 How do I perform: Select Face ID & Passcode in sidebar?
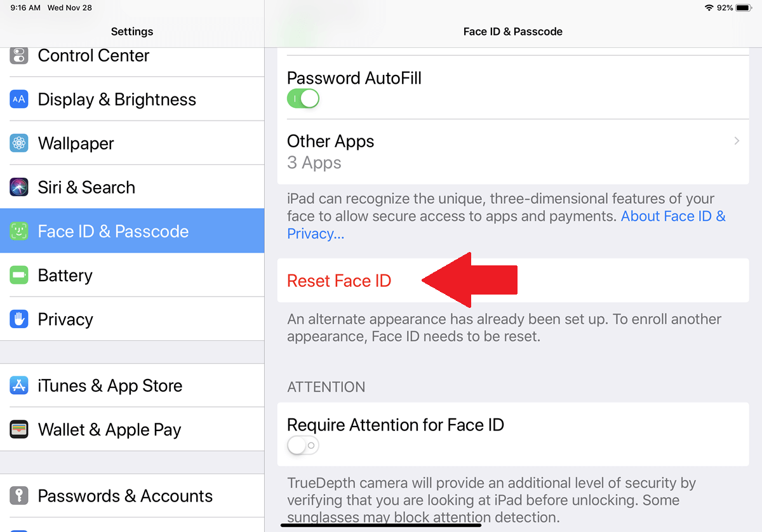click(113, 231)
